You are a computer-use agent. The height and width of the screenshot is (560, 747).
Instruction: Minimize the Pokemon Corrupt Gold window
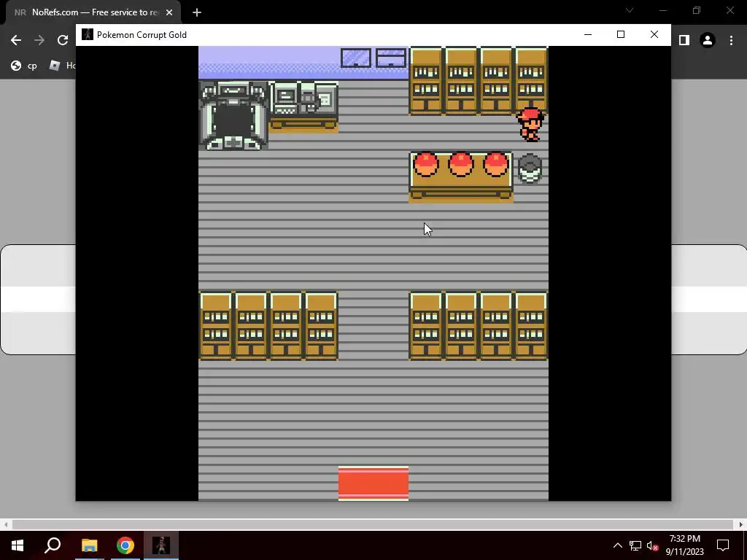588,34
